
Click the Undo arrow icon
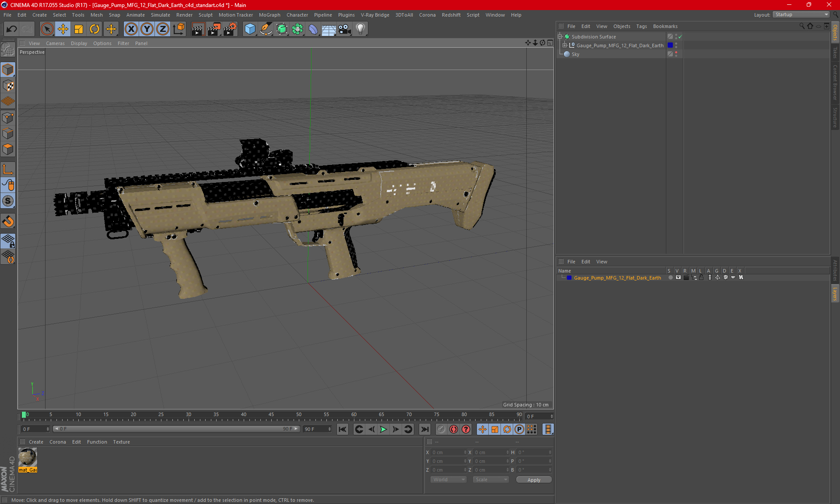12,29
